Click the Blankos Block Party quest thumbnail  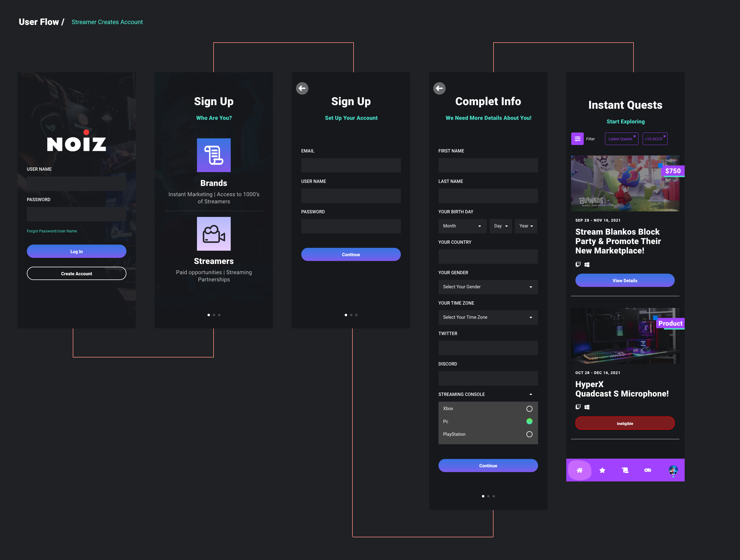[625, 183]
